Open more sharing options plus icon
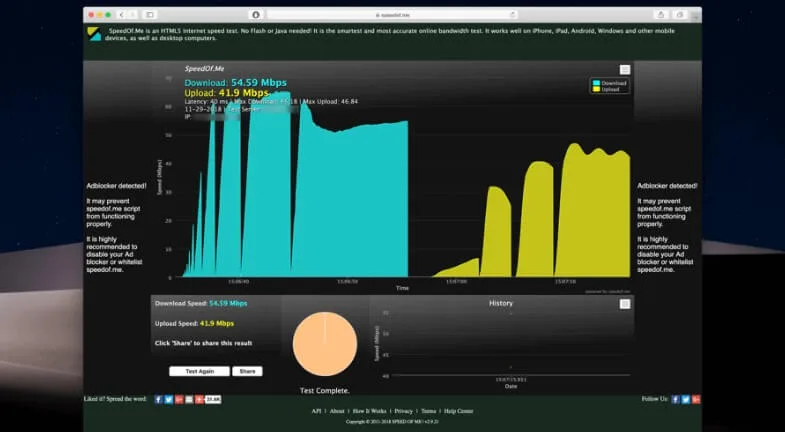The width and height of the screenshot is (785, 432). [199, 399]
